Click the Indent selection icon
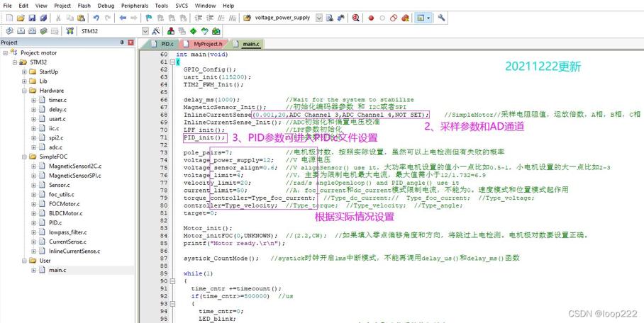The height and width of the screenshot is (323, 644). [x=199, y=18]
